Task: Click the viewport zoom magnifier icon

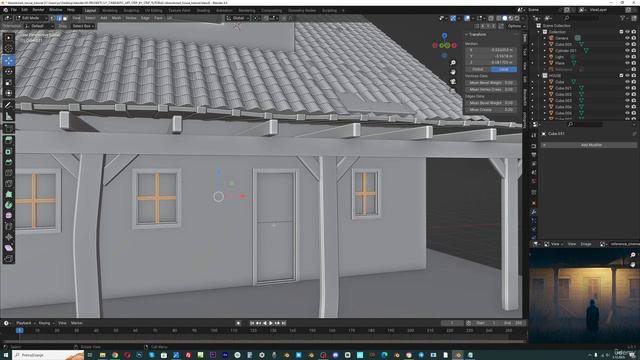Action: 453,63
